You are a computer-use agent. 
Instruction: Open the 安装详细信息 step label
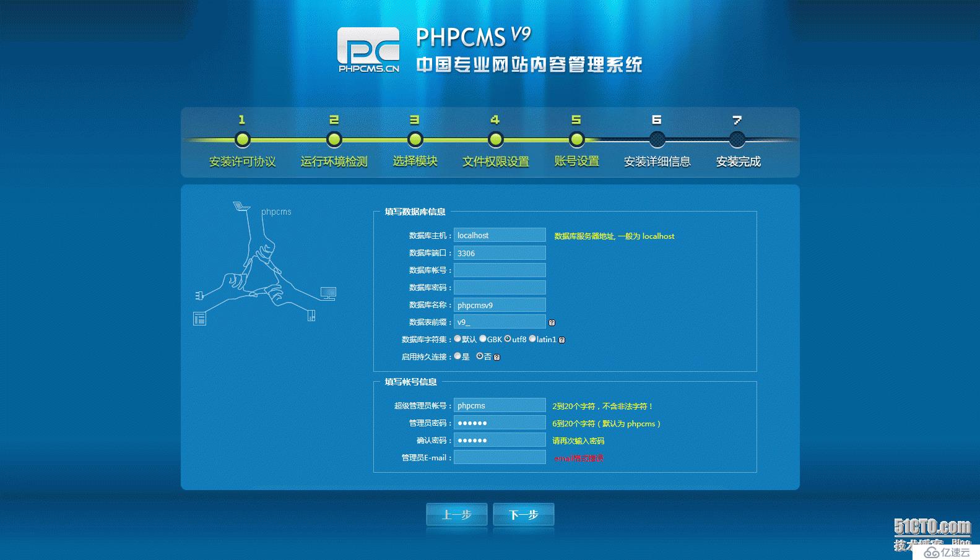point(657,162)
